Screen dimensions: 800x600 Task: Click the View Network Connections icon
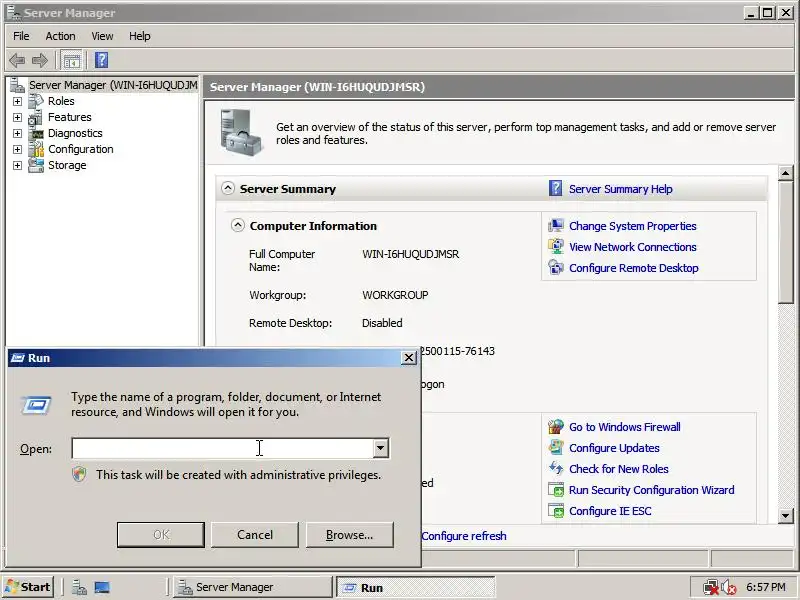coord(556,246)
